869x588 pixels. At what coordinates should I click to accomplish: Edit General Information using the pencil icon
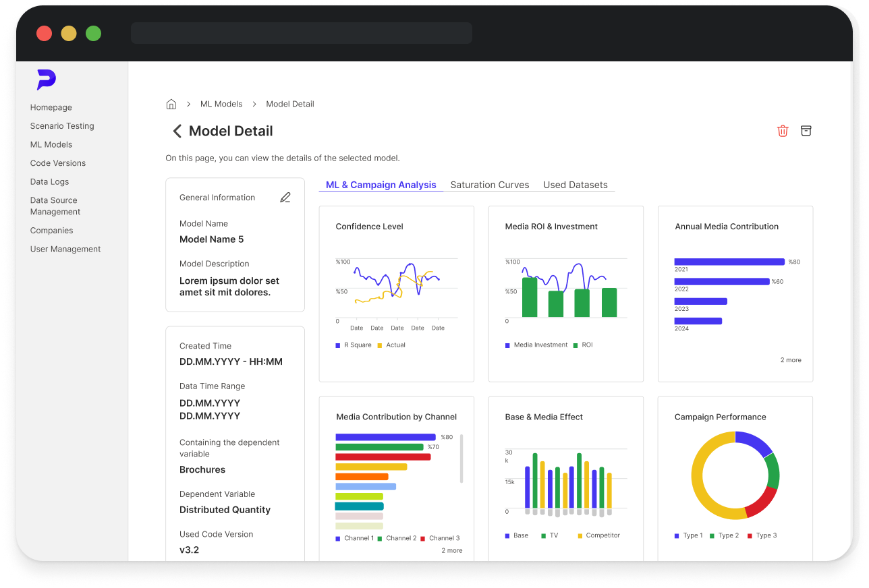pos(285,197)
